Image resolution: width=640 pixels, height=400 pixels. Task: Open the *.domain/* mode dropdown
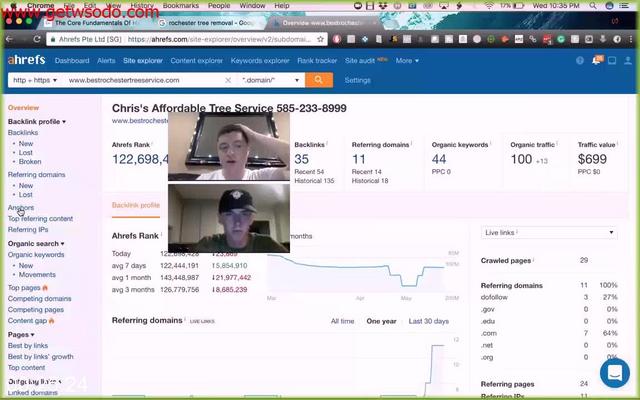tap(271, 80)
